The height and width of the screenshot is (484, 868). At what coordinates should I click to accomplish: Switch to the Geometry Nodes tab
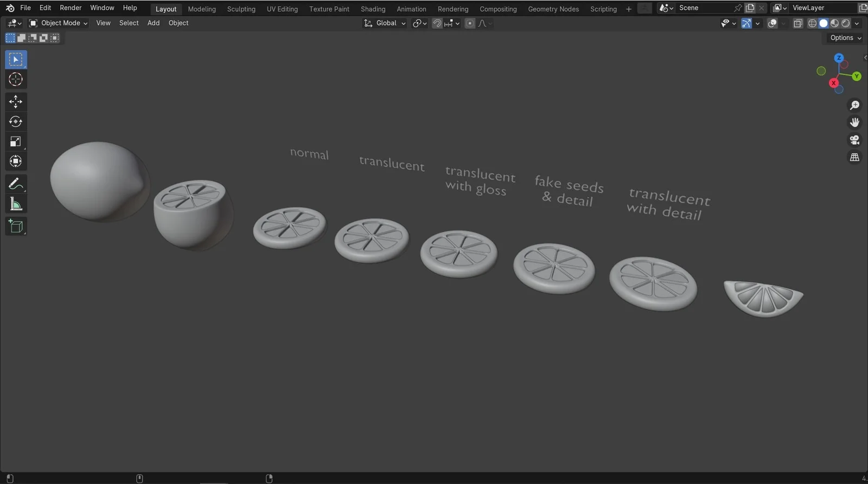click(x=553, y=9)
